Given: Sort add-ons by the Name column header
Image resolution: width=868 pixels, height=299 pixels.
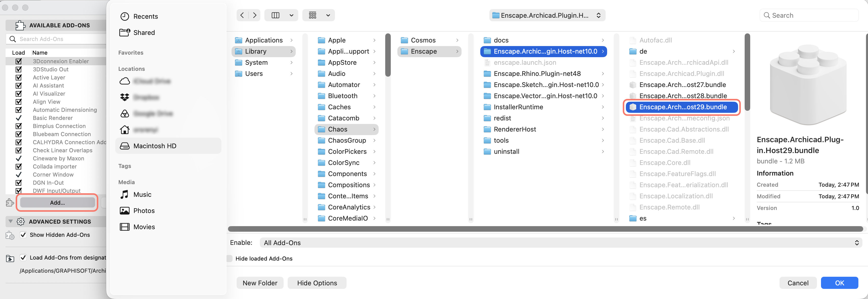Looking at the screenshot, I should [x=40, y=53].
